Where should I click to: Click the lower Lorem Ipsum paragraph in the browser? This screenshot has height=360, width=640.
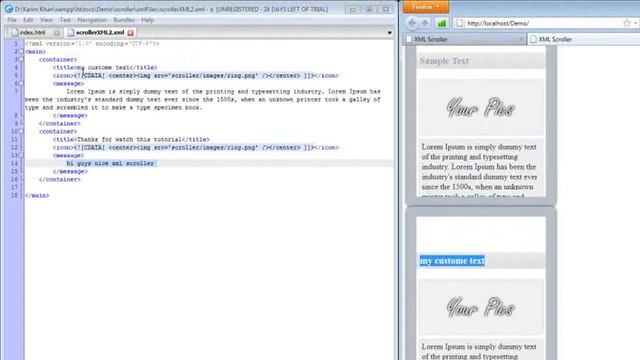point(479,351)
